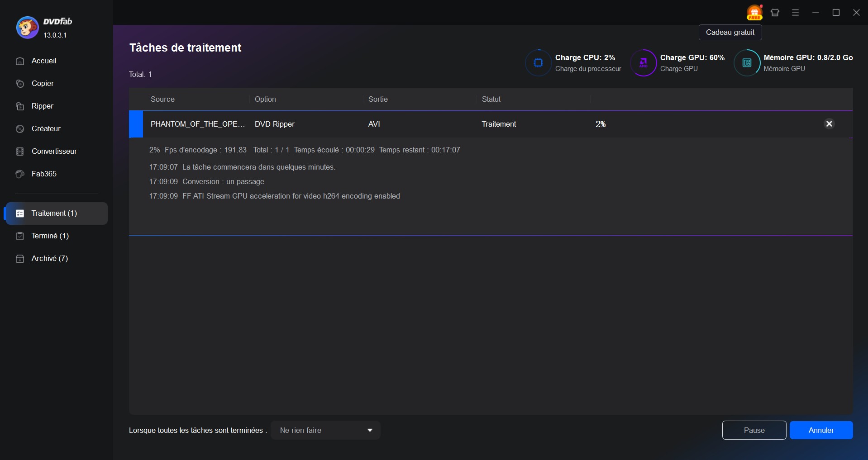Click the GPU memory indicator icon
The width and height of the screenshot is (868, 460).
click(x=747, y=63)
